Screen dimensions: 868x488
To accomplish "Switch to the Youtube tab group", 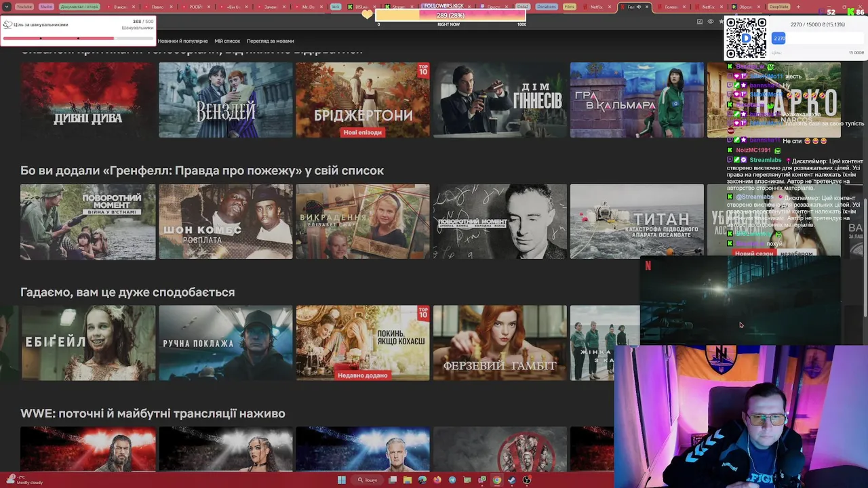I will [24, 7].
